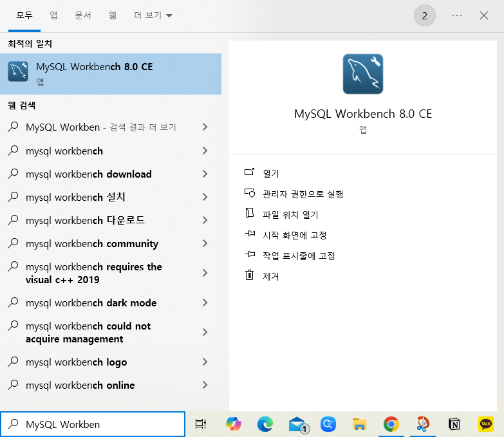
Task: Open Google Chrome from the taskbar
Action: click(391, 424)
